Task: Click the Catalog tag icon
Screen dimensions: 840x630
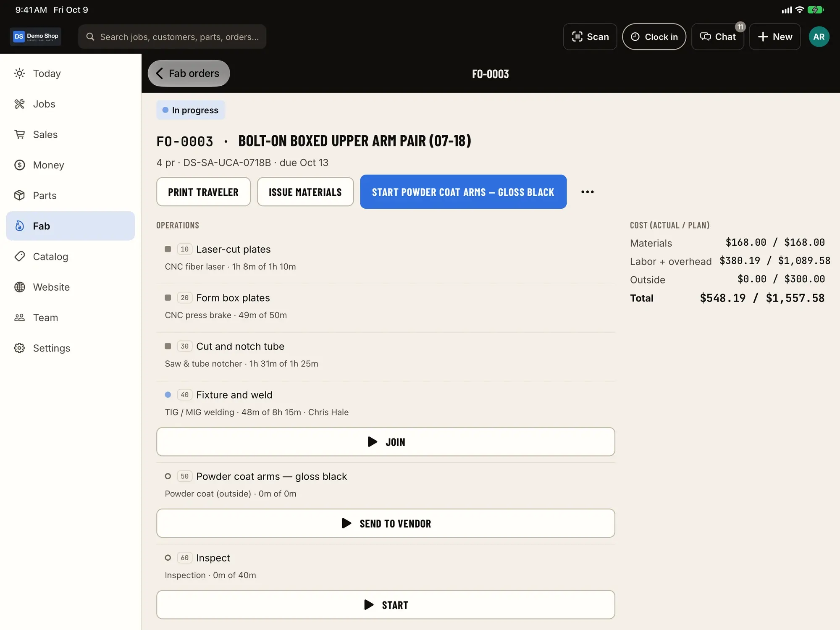Action: [19, 257]
